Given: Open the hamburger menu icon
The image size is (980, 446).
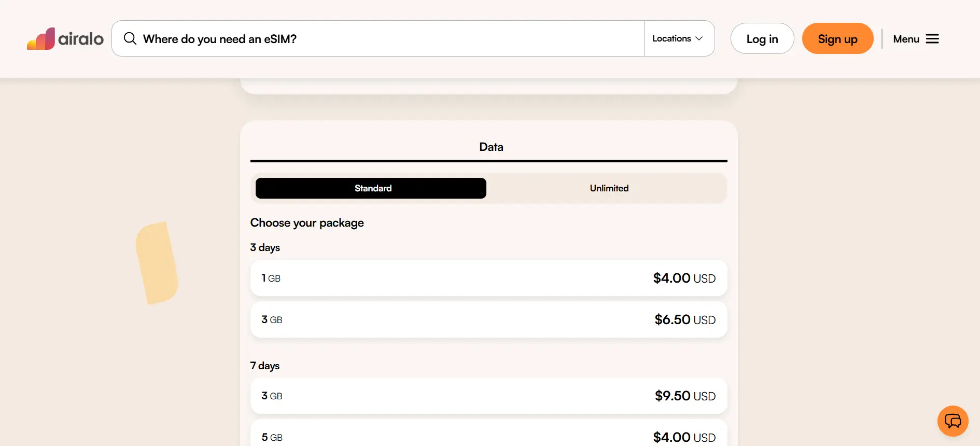Looking at the screenshot, I should tap(932, 39).
